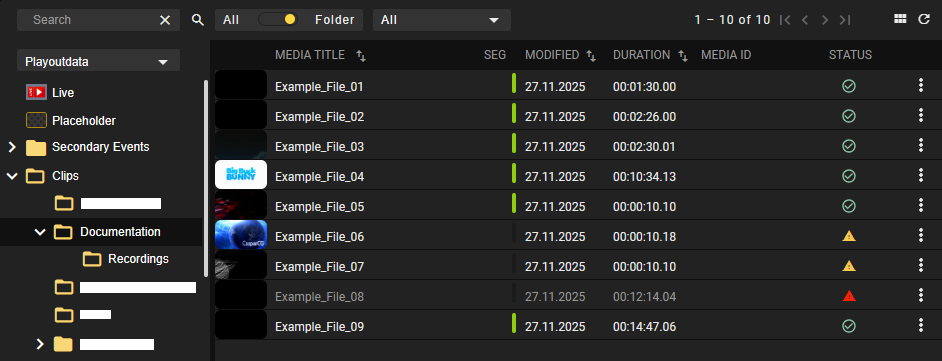Image resolution: width=942 pixels, height=361 pixels.
Task: Collapse the Clips folder
Action: point(12,176)
